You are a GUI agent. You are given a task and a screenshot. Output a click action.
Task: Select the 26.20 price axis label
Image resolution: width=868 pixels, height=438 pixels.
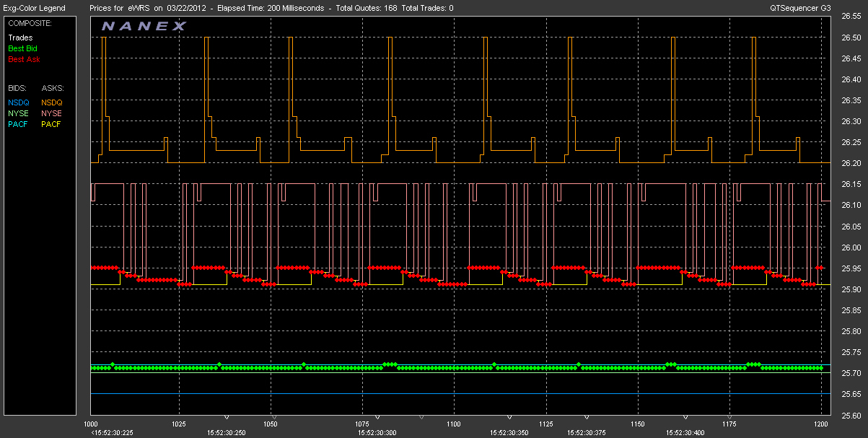851,163
